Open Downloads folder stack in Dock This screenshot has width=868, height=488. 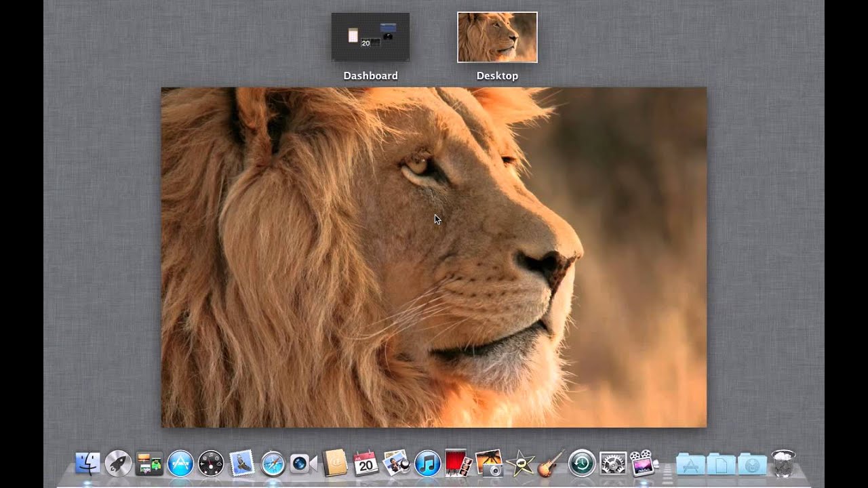(x=752, y=464)
